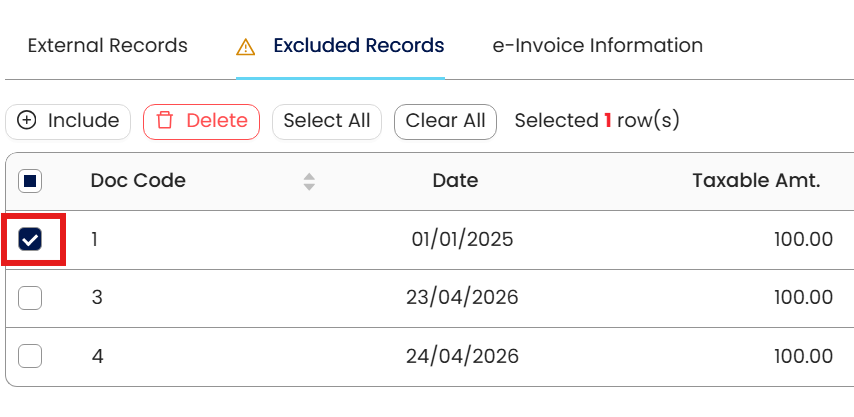
Task: Click the warning triangle icon on Excluded Records
Action: coord(246,47)
